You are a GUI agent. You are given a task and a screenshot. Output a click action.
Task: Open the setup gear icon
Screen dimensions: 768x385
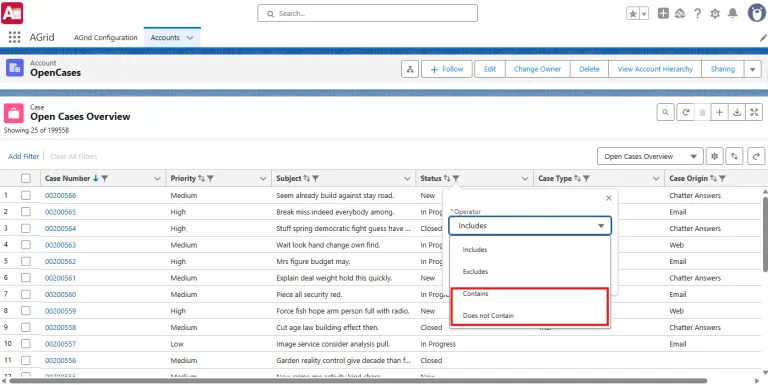(x=715, y=14)
